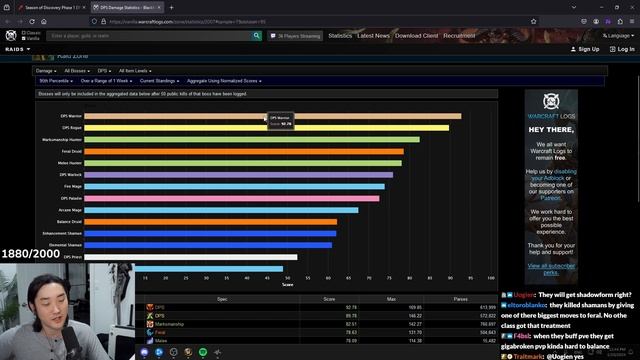Open the World of Warcraft taskbar icon
The height and width of the screenshot is (360, 640).
click(188, 352)
